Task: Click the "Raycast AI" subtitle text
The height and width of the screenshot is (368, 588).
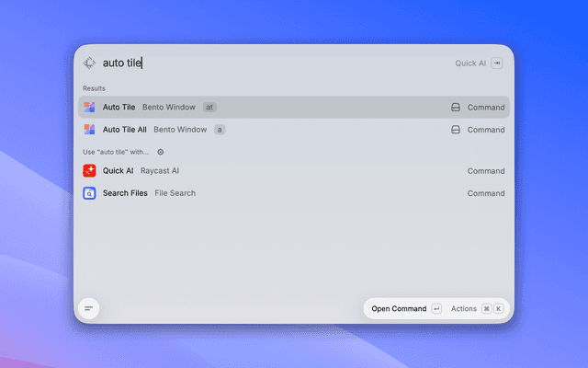Action: 160,170
